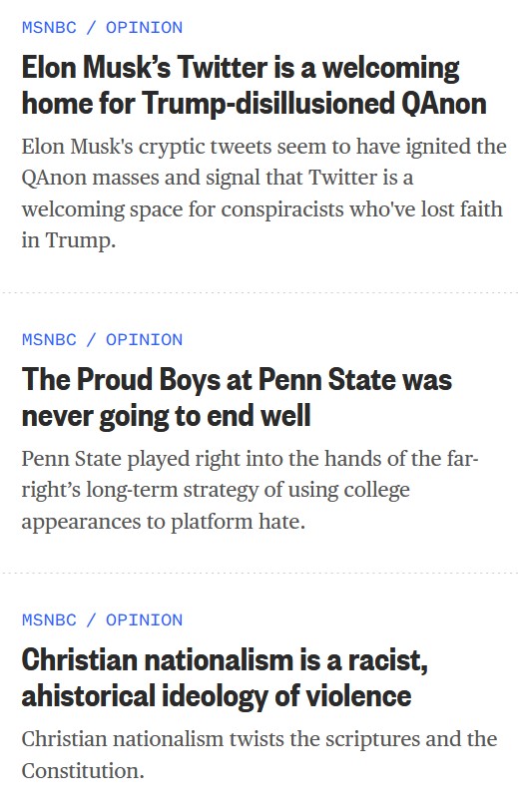
Task: Click OPINION label above Christian nationalism headline
Action: tap(144, 619)
